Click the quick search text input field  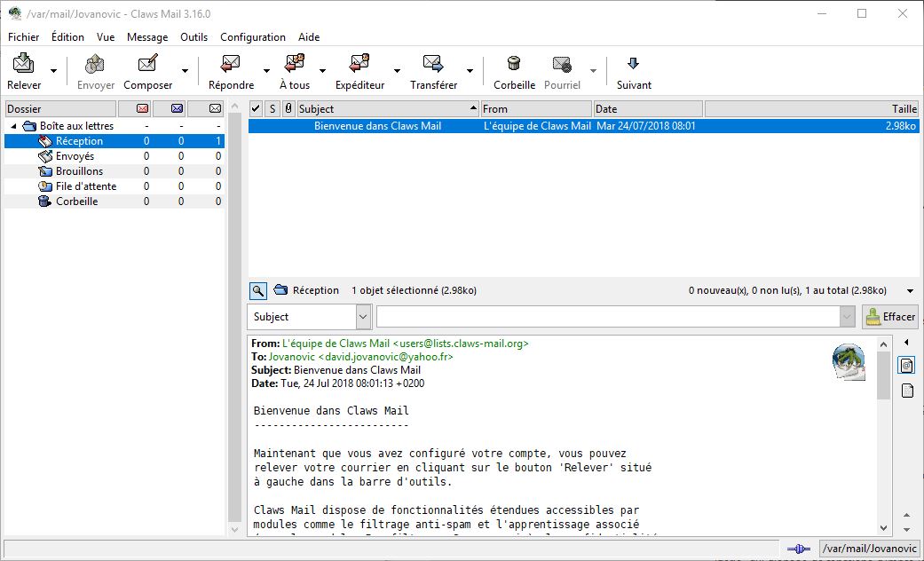[608, 316]
